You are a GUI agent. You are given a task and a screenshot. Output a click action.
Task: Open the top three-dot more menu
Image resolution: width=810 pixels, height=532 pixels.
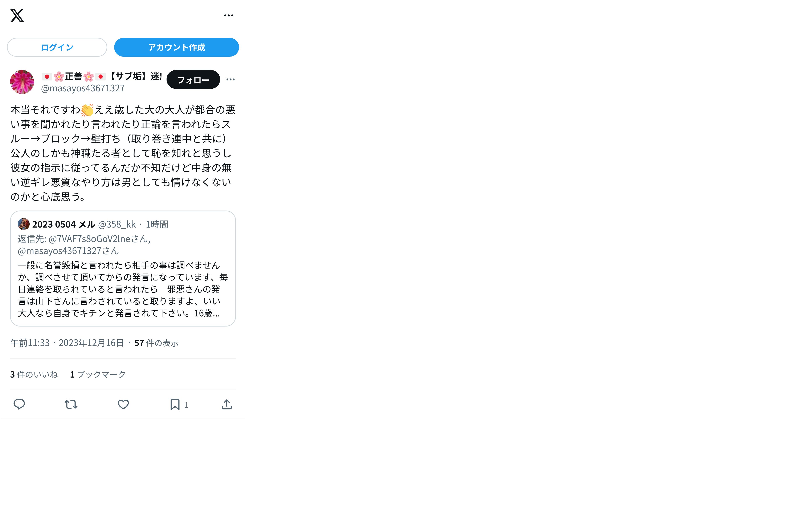click(x=228, y=15)
